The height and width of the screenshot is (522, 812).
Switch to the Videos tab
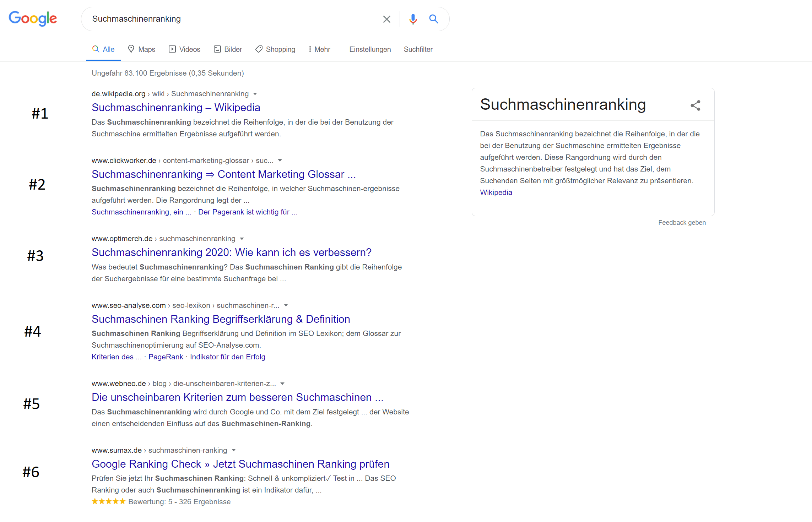tap(184, 49)
